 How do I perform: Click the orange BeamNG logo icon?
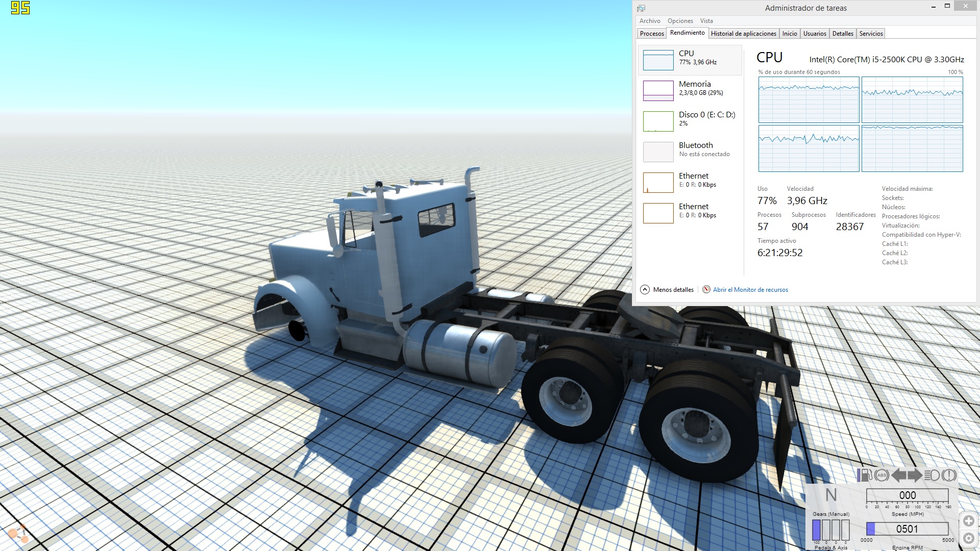(18, 534)
